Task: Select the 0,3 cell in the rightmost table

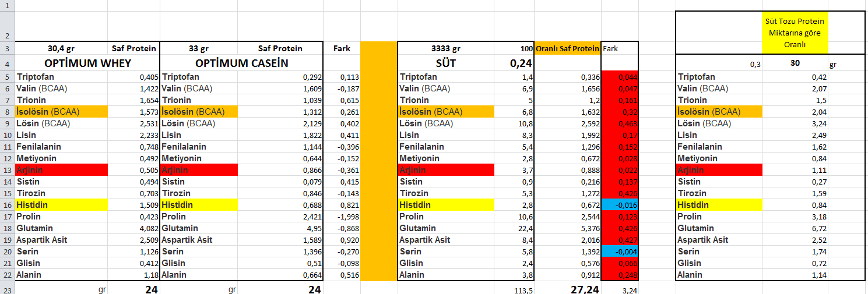Action: tap(719, 63)
